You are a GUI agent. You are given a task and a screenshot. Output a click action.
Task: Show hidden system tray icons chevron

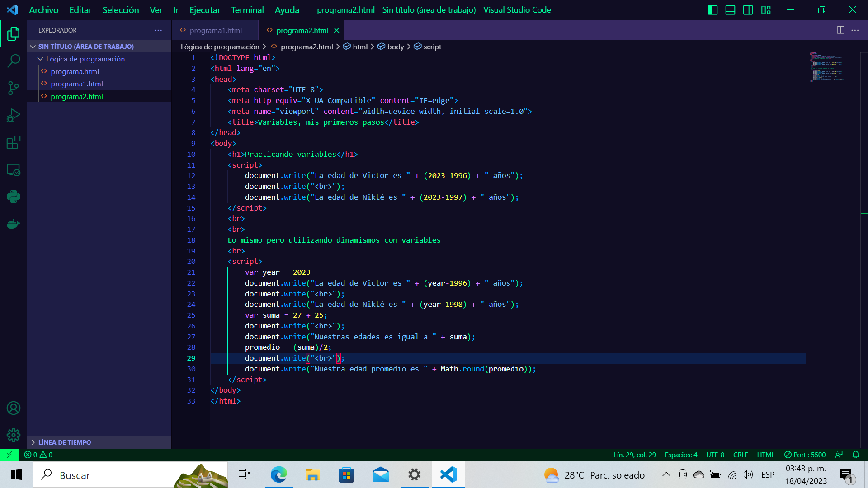coord(666,474)
